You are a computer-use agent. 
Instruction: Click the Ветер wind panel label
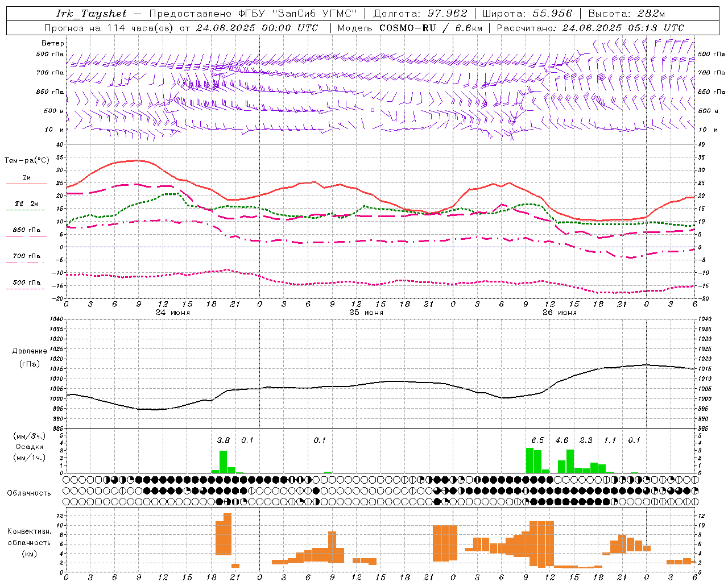(53, 43)
